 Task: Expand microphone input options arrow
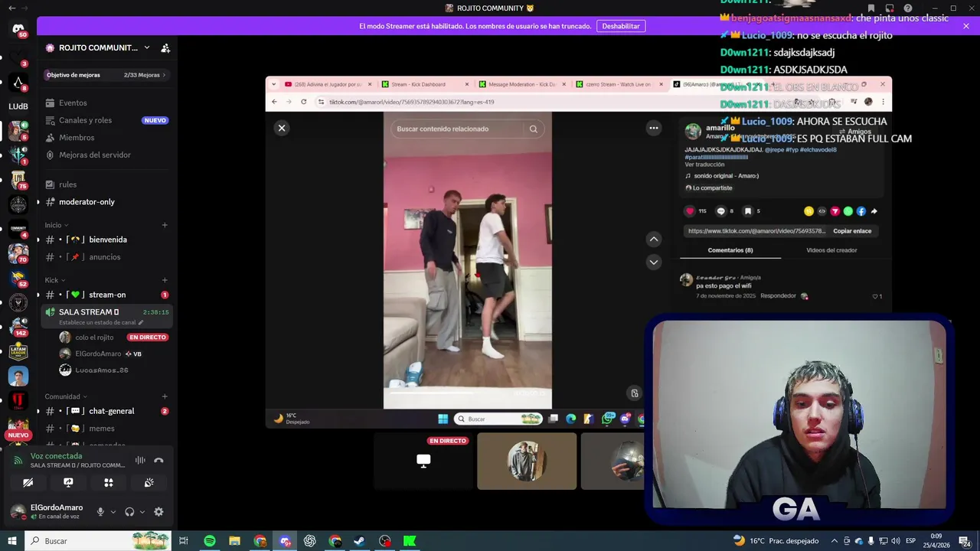tap(113, 512)
